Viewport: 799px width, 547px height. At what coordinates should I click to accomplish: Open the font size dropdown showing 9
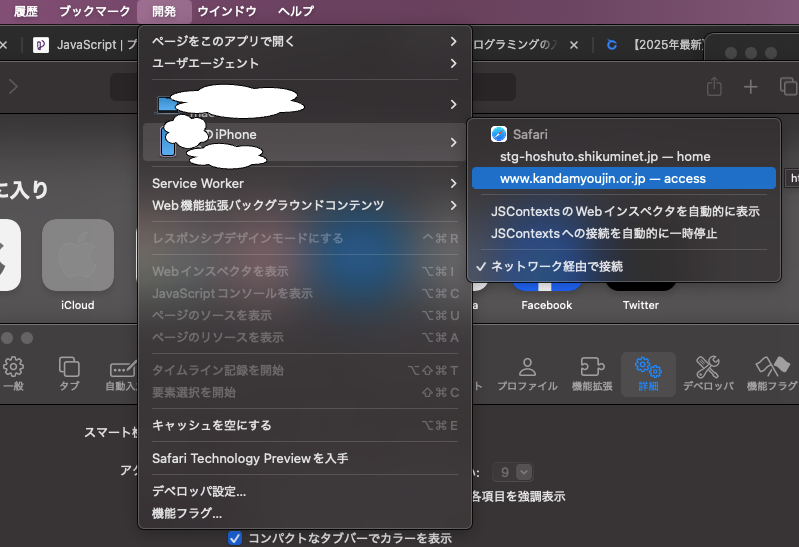[513, 472]
